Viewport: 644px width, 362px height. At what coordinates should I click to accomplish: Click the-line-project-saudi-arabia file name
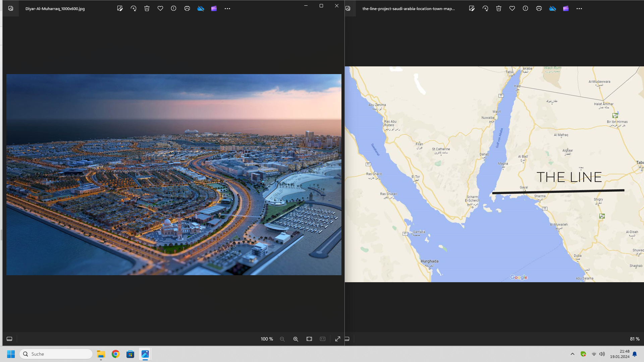[x=409, y=9]
